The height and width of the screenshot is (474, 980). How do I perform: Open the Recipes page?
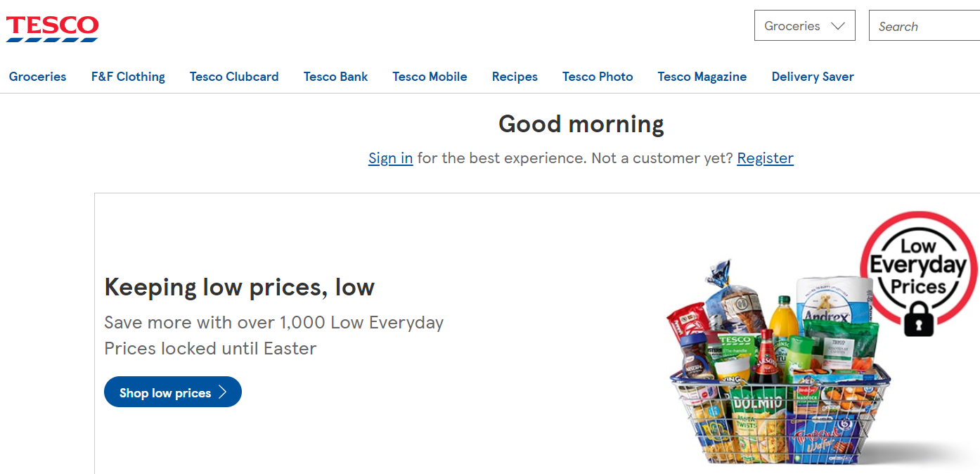515,77
